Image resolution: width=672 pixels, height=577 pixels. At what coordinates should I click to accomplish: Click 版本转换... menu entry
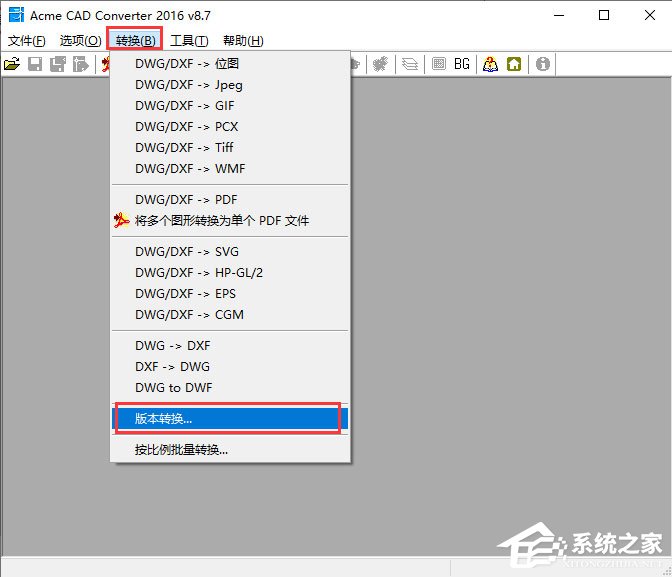tap(230, 418)
